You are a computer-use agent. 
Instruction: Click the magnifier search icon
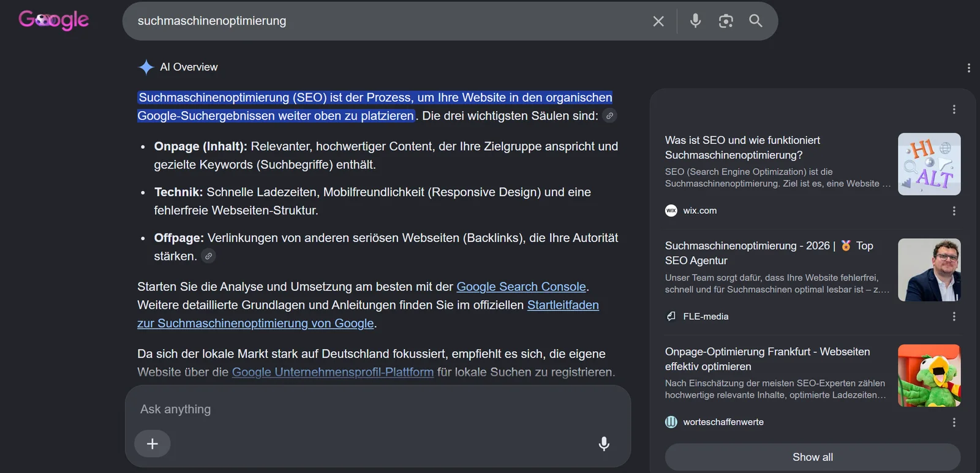click(756, 21)
